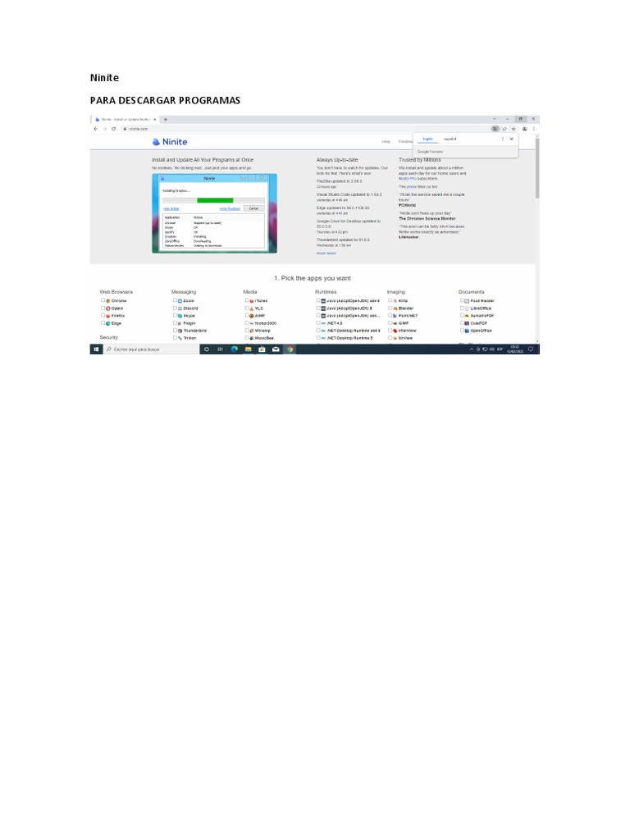Viewport: 630px width, 840px height.
Task: Check the Discord checkbox
Action: [x=175, y=308]
